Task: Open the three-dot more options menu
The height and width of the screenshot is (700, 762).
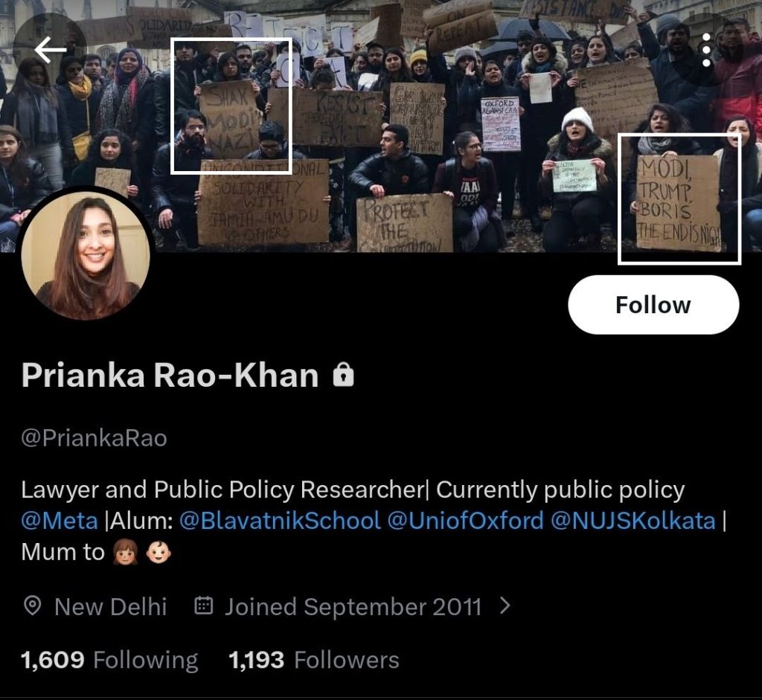Action: (x=706, y=50)
